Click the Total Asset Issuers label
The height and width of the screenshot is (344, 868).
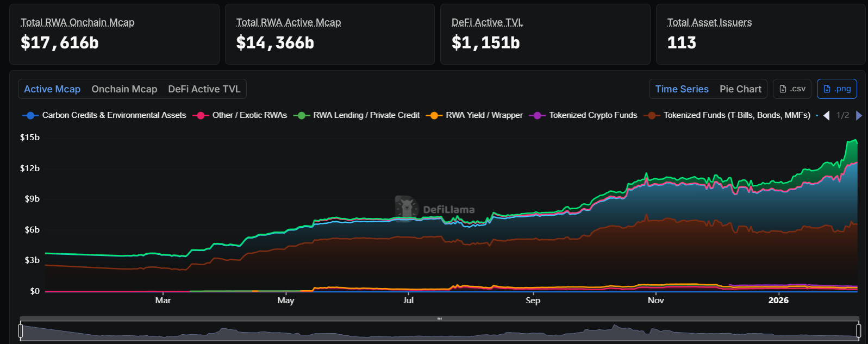click(x=709, y=22)
